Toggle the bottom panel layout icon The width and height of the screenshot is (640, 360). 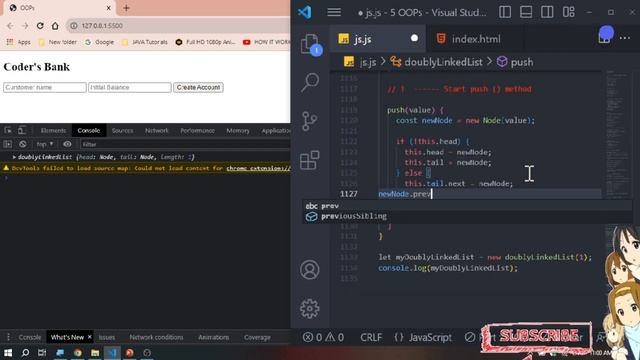(x=526, y=12)
